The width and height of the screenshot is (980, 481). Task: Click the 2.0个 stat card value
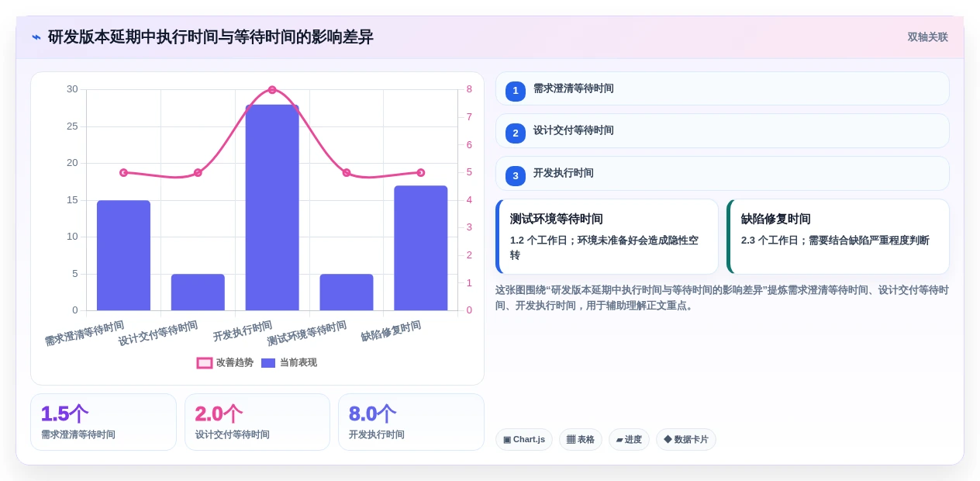pos(219,414)
